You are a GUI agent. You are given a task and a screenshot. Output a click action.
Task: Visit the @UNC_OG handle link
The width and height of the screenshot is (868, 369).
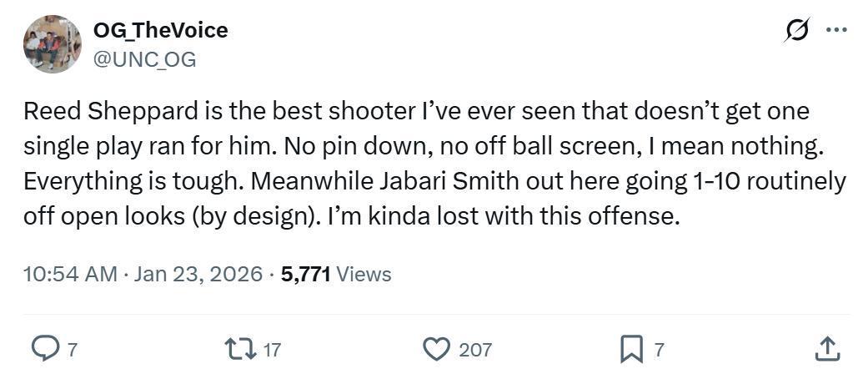pos(144,58)
